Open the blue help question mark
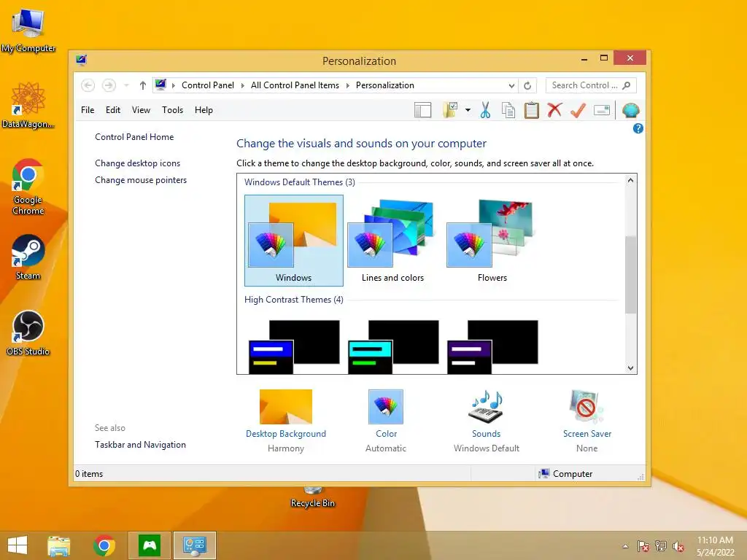This screenshot has height=560, width=747. (x=638, y=128)
